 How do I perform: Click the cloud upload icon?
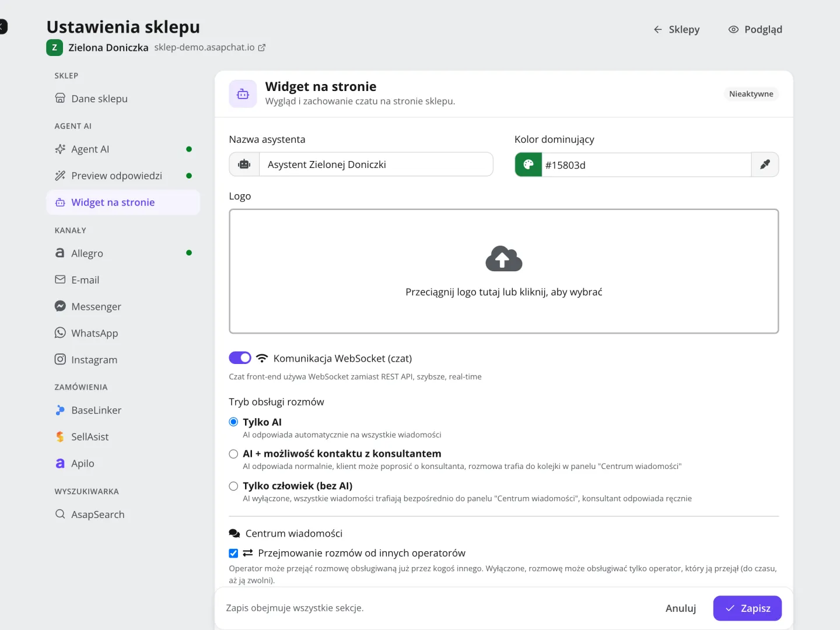pos(504,258)
